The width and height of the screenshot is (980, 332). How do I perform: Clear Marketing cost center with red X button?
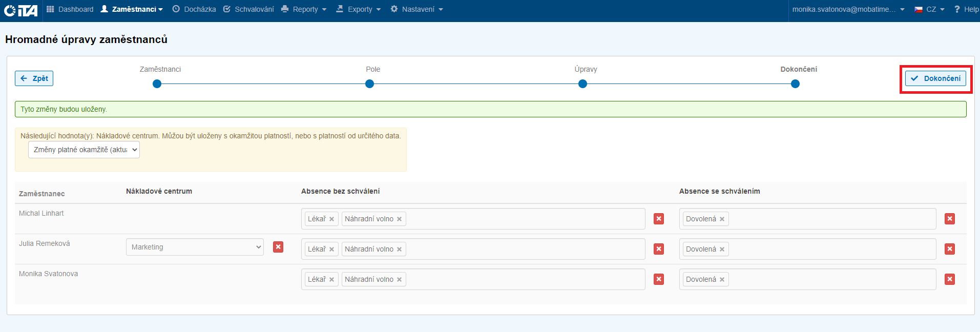278,247
